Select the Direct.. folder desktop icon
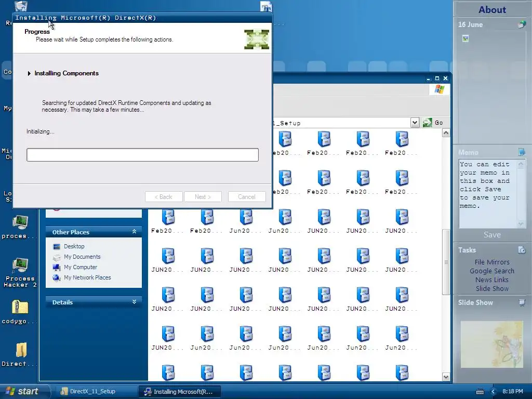The image size is (532, 399). coord(20,354)
